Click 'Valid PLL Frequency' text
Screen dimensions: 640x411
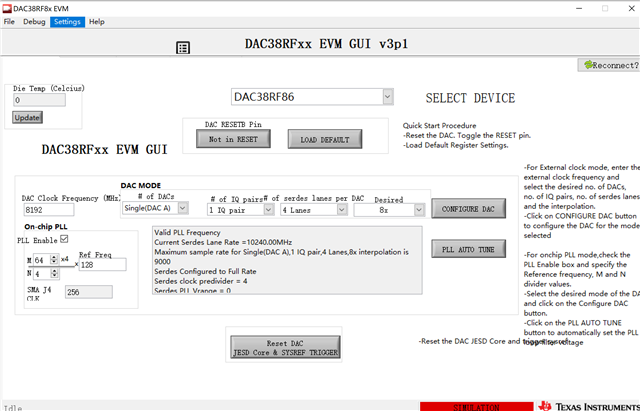tap(187, 232)
